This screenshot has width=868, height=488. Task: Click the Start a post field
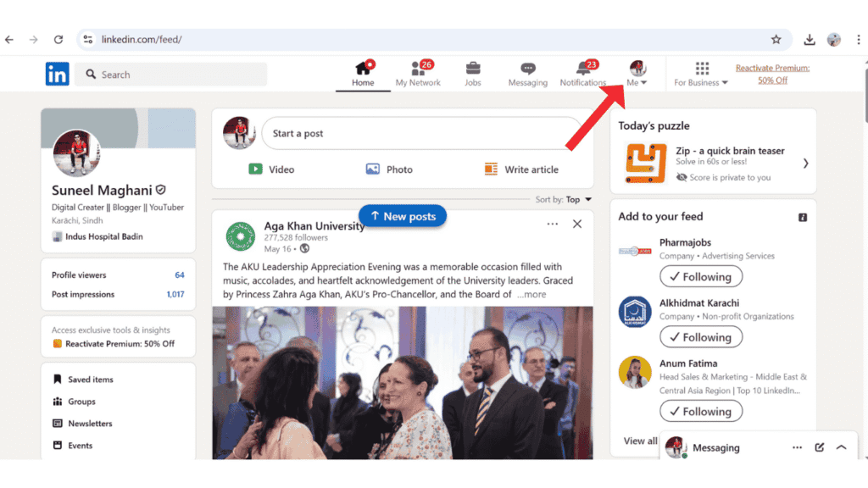pyautogui.click(x=420, y=134)
